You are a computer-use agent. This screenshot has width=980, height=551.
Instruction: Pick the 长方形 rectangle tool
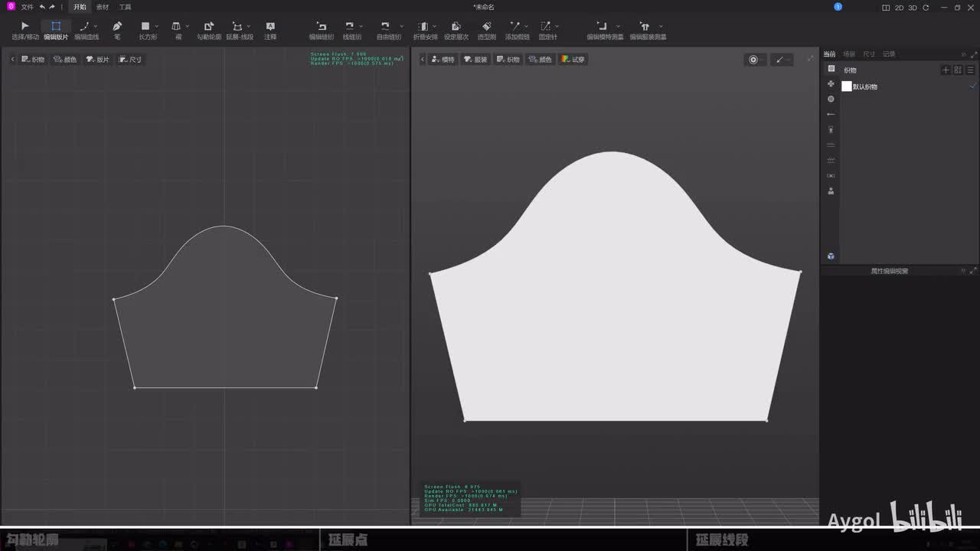click(146, 30)
